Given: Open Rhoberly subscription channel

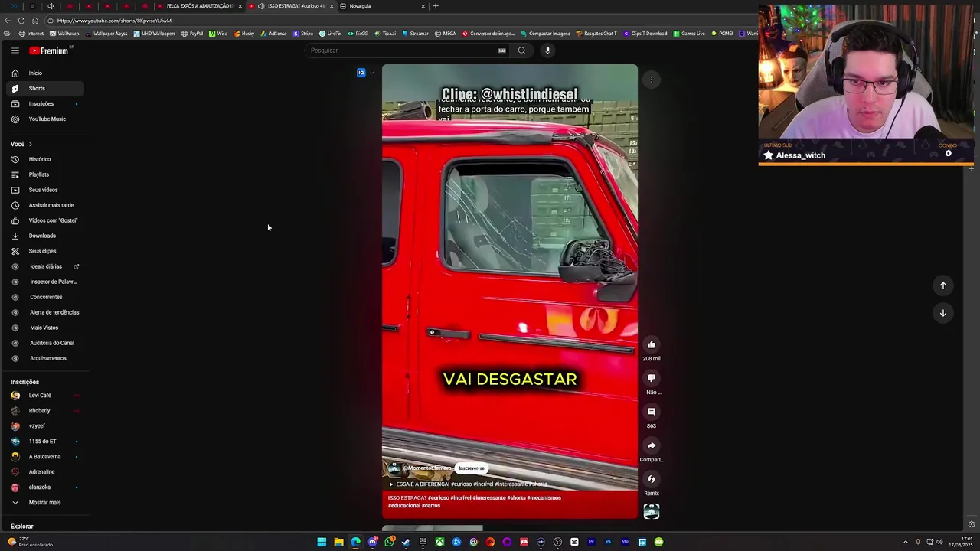Looking at the screenshot, I should pyautogui.click(x=44, y=411).
